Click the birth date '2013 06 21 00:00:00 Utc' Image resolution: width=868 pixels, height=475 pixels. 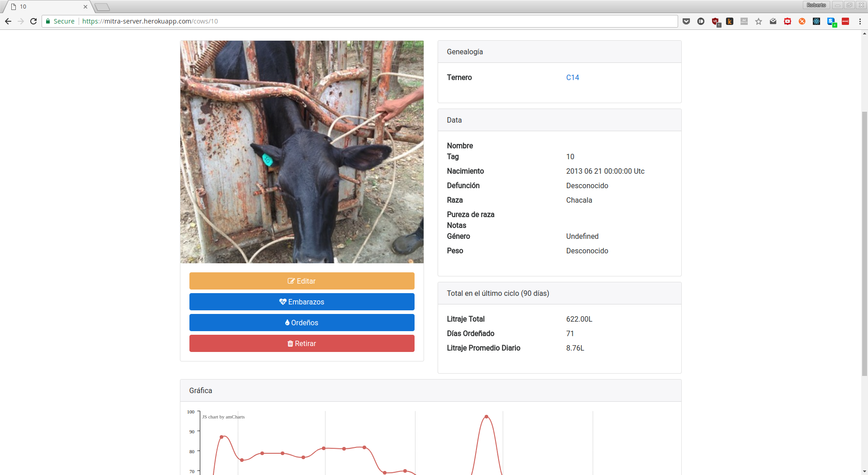(605, 171)
